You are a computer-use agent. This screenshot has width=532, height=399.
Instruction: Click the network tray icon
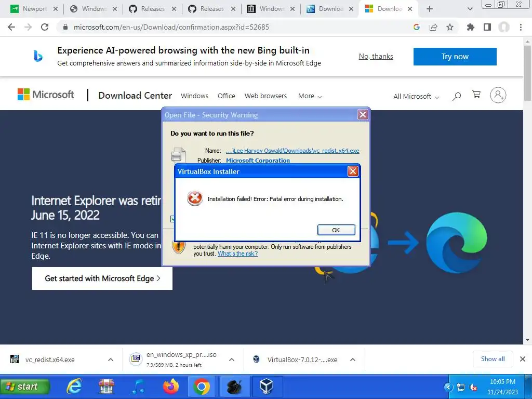tap(460, 387)
